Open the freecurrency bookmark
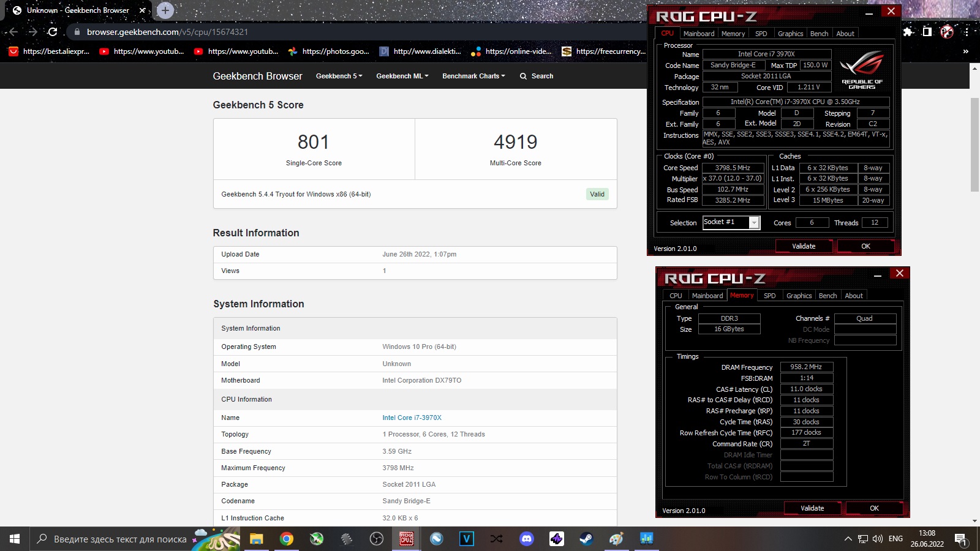This screenshot has width=980, height=551. (x=604, y=51)
